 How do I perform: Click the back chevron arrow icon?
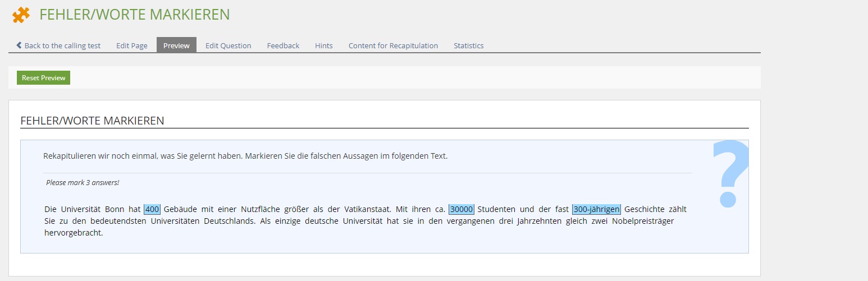point(19,45)
